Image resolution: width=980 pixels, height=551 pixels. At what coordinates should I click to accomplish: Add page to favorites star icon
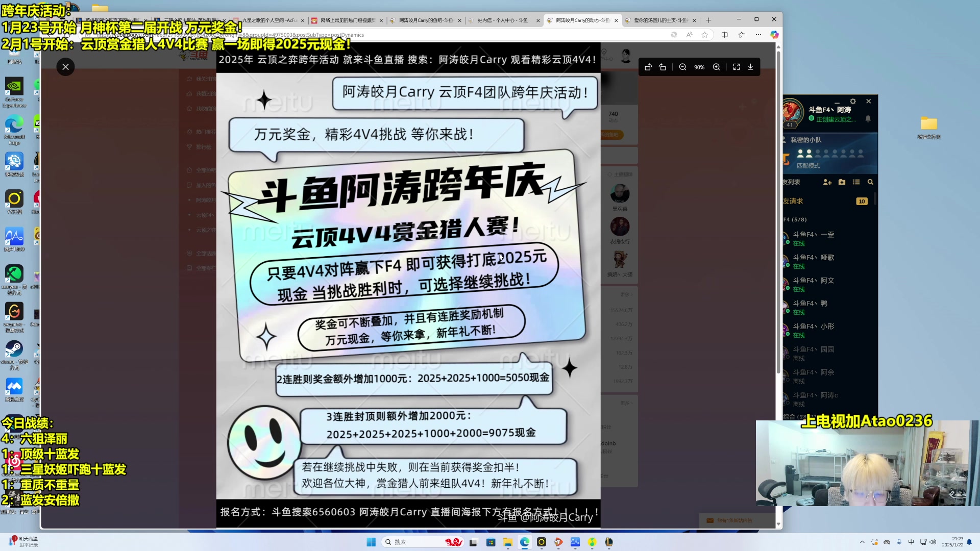point(705,35)
